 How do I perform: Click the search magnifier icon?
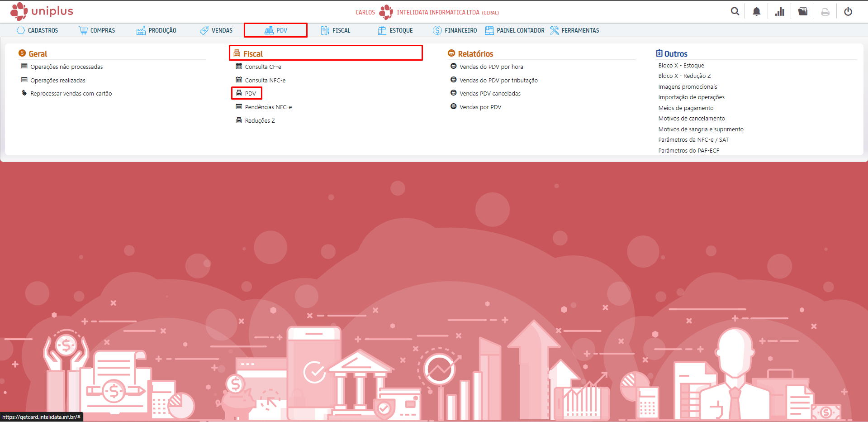[x=735, y=11]
